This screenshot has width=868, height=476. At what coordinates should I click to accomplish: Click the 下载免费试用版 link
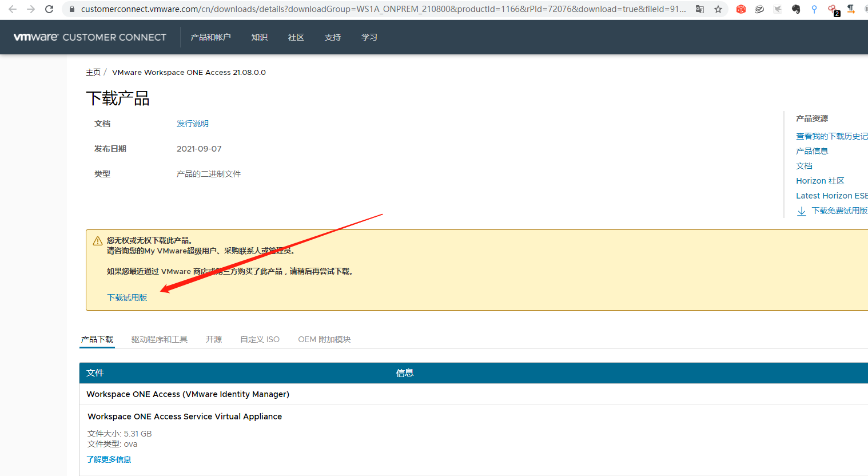839,211
